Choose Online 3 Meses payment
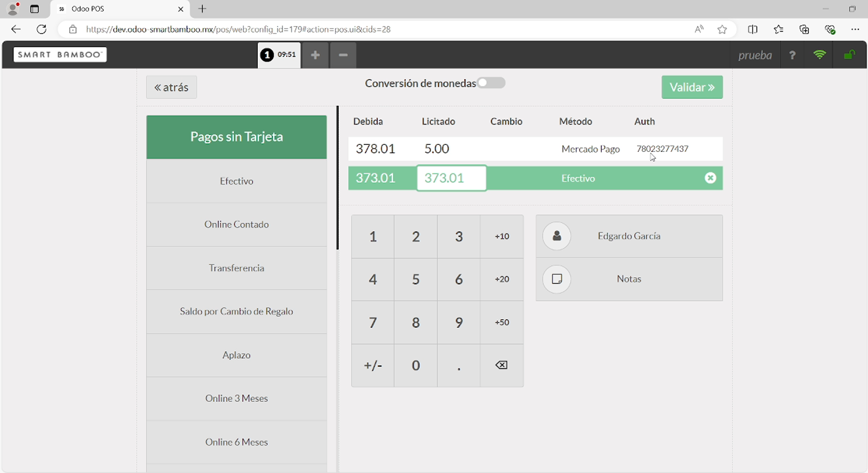The height and width of the screenshot is (473, 868). point(237,398)
